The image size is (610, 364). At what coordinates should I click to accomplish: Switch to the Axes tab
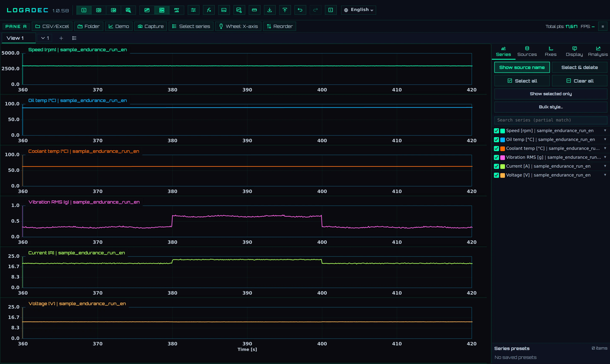(x=551, y=51)
